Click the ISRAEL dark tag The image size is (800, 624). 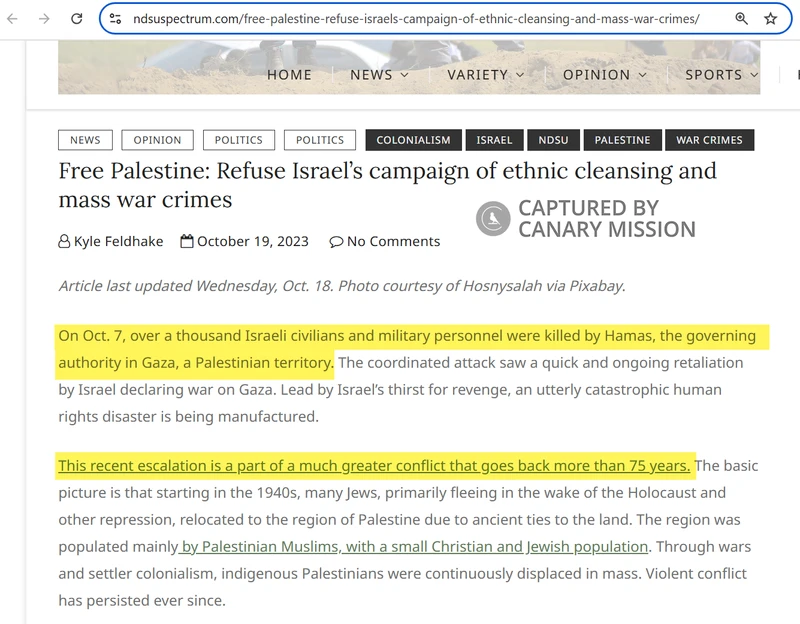pos(494,140)
